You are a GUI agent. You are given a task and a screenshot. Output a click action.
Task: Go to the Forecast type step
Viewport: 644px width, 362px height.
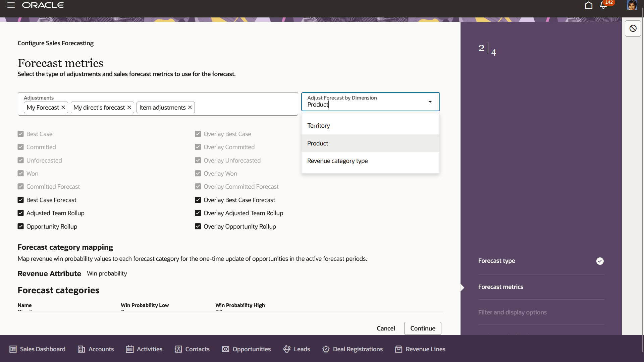pos(496,261)
